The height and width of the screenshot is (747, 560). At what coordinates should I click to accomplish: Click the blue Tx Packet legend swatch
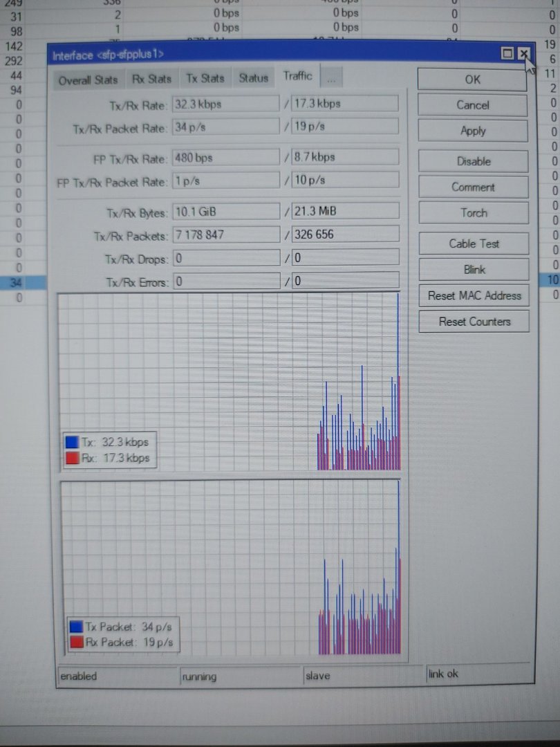(76, 627)
